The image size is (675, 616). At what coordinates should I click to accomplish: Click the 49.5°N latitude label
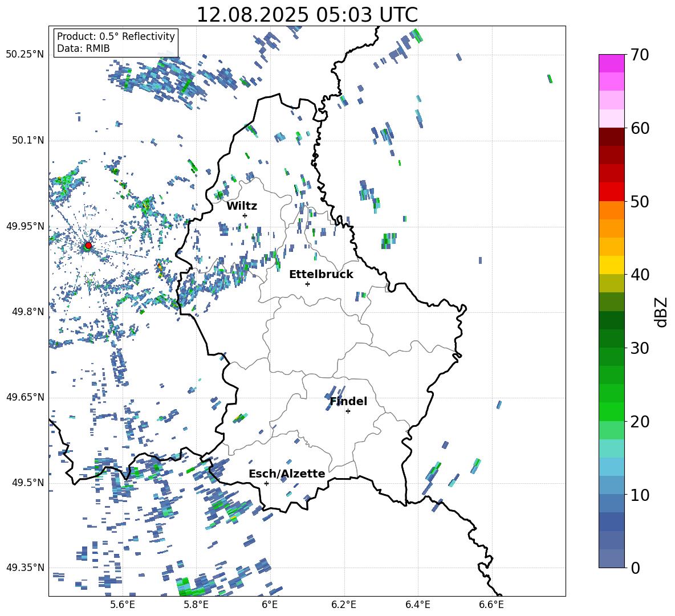coord(28,483)
